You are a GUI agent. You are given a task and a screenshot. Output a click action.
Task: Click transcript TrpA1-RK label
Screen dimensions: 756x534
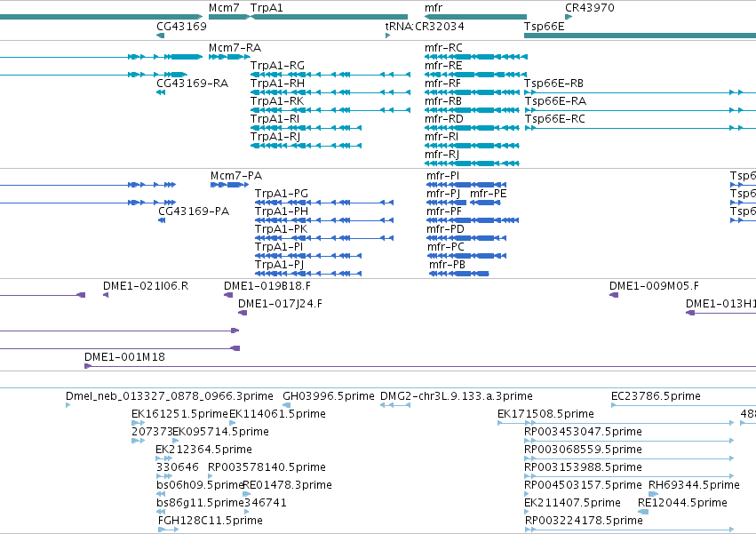277,100
